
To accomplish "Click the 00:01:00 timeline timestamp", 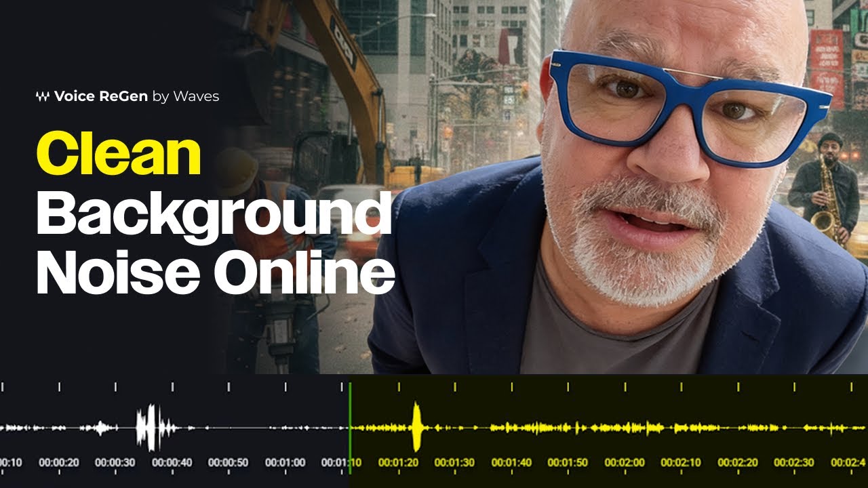I will [x=285, y=463].
